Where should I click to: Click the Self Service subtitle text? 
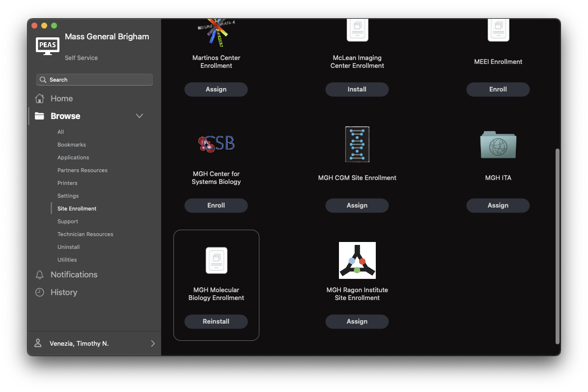(82, 58)
